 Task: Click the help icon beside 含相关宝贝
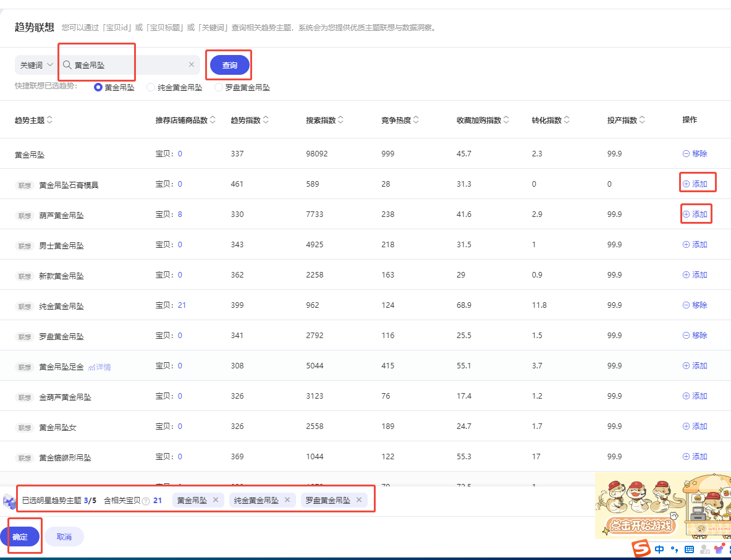(x=146, y=501)
